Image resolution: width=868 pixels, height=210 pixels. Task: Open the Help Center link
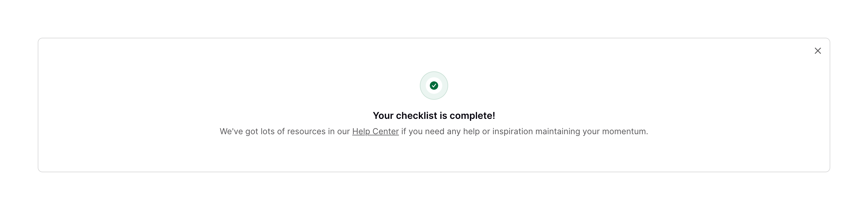tap(375, 132)
